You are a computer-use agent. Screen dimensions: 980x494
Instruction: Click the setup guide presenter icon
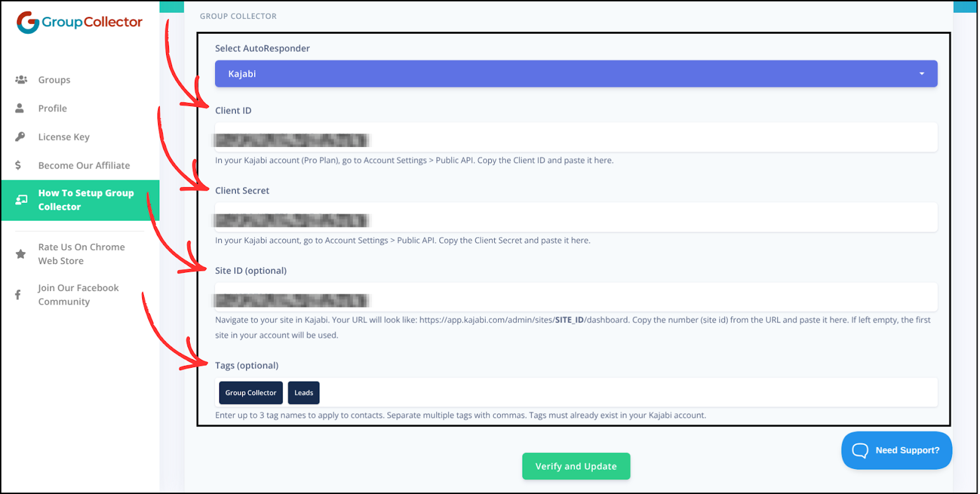click(x=21, y=200)
